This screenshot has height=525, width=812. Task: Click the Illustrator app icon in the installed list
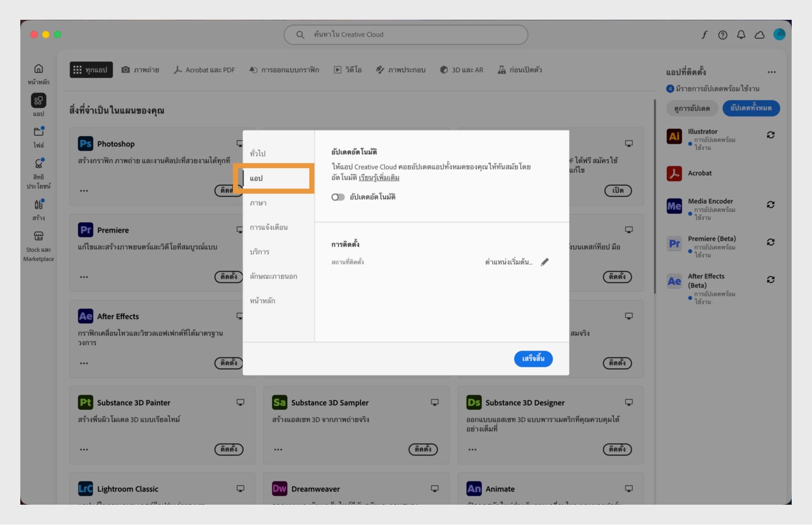pos(674,136)
